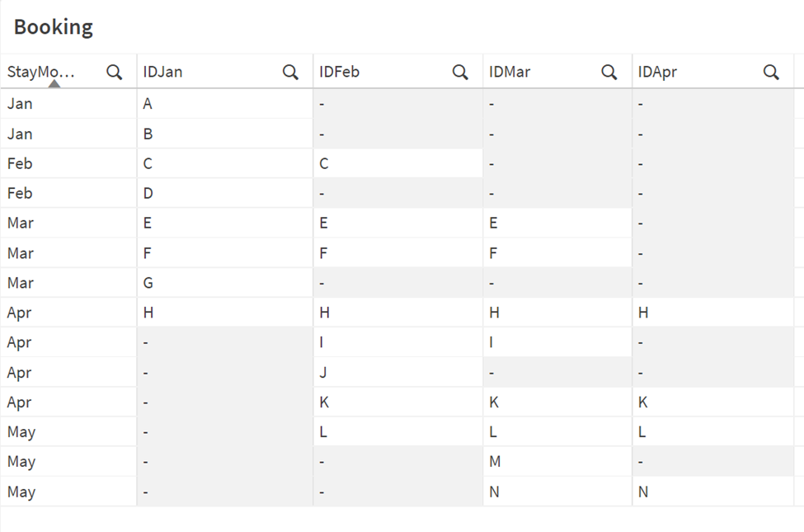
Task: Click the StayMonth column search icon
Action: tap(115, 73)
